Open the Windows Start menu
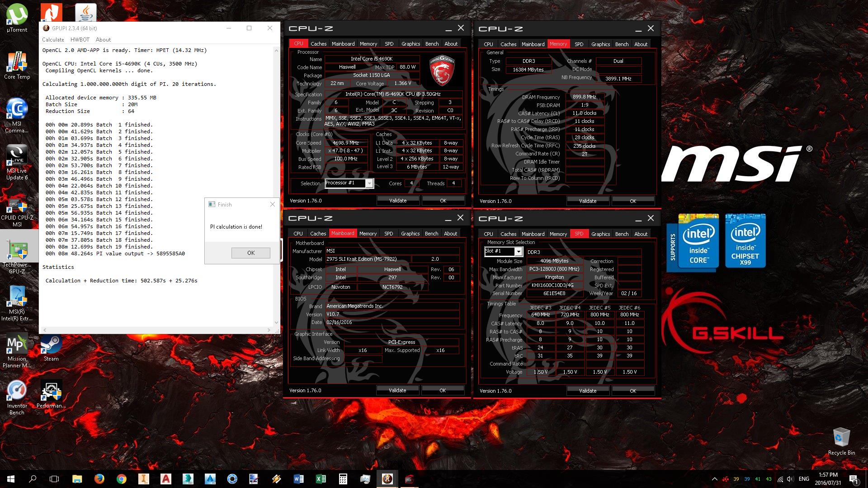 pyautogui.click(x=11, y=479)
